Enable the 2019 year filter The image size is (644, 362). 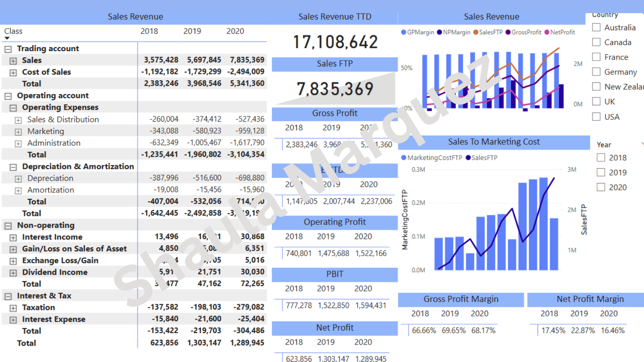coord(601,172)
